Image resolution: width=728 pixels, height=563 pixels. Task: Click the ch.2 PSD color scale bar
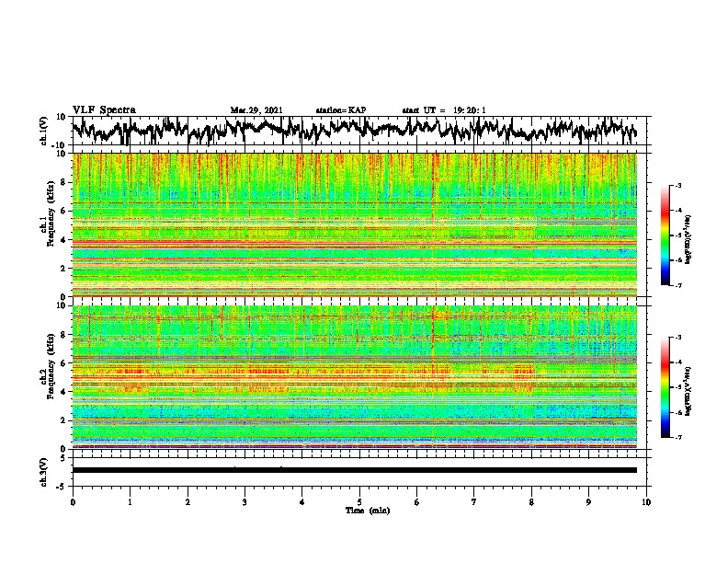665,387
